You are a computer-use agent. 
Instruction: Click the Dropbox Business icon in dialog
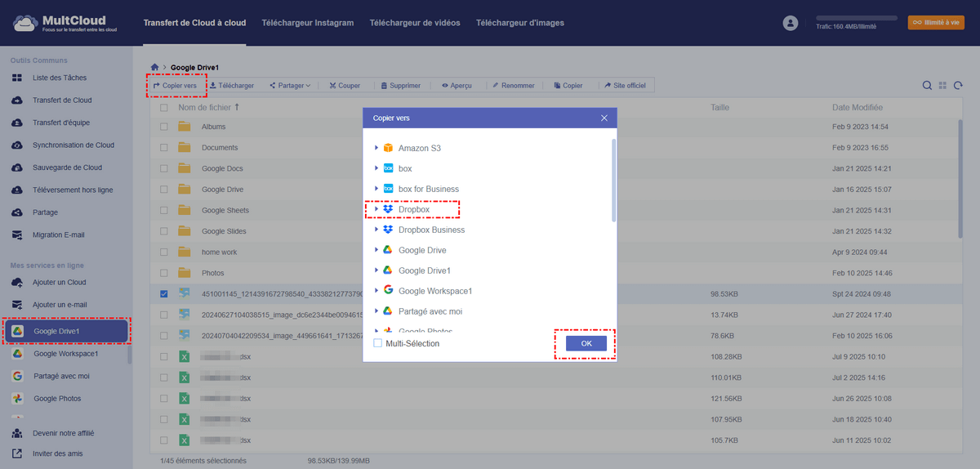[388, 230]
